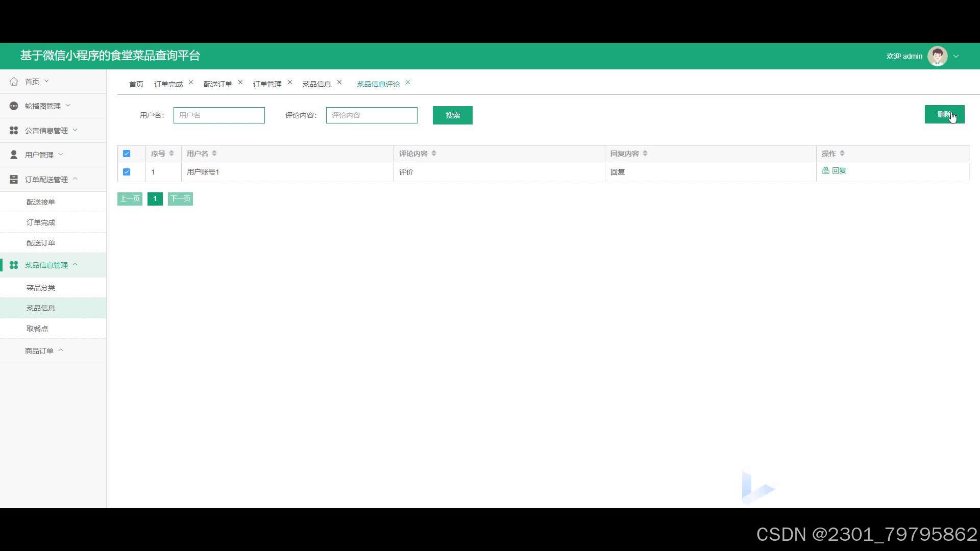Click the 下一页 pagination button
The image size is (980, 551).
click(180, 199)
